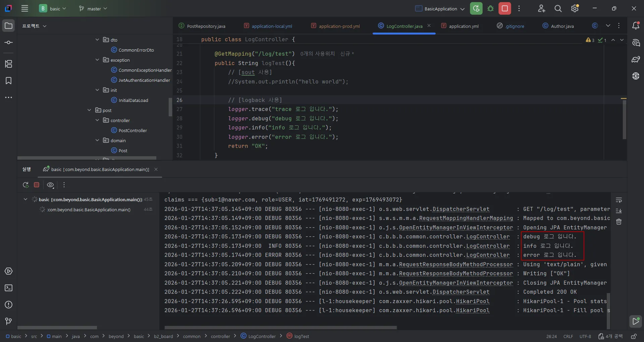Open the Bookmarks tool window
This screenshot has width=644, height=342.
(x=9, y=80)
